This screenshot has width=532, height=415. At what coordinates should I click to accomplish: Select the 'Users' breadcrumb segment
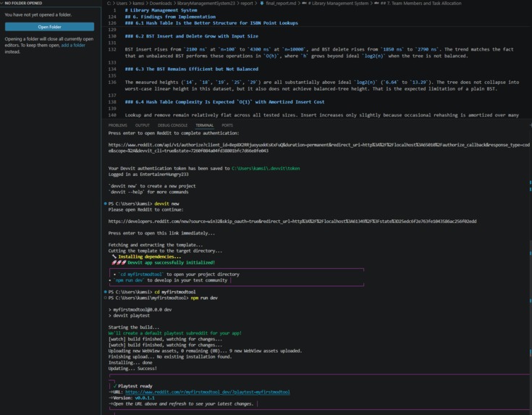click(x=122, y=3)
